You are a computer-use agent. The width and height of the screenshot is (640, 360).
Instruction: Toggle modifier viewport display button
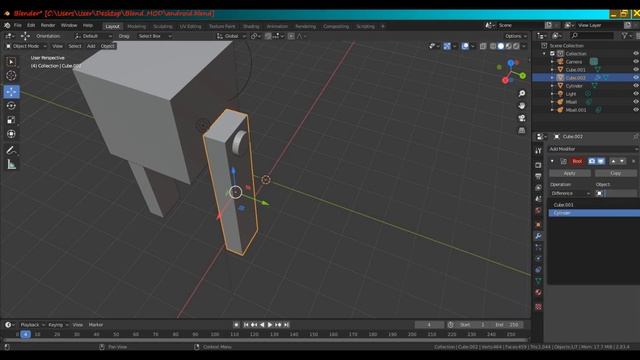click(601, 161)
